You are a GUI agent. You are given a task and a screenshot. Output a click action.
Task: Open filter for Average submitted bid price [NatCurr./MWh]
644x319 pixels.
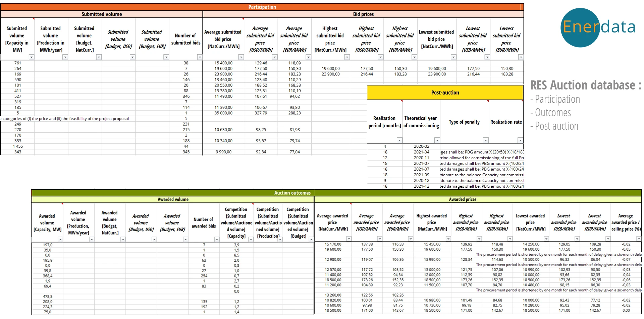(241, 57)
